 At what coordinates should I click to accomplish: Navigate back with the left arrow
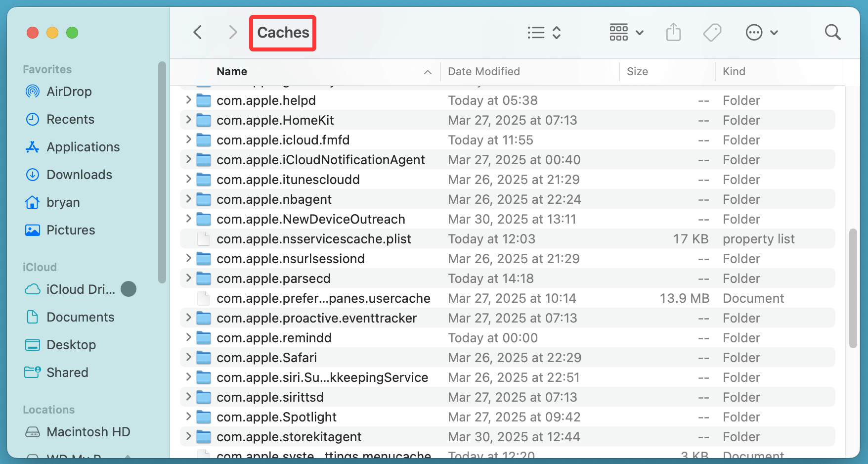197,32
